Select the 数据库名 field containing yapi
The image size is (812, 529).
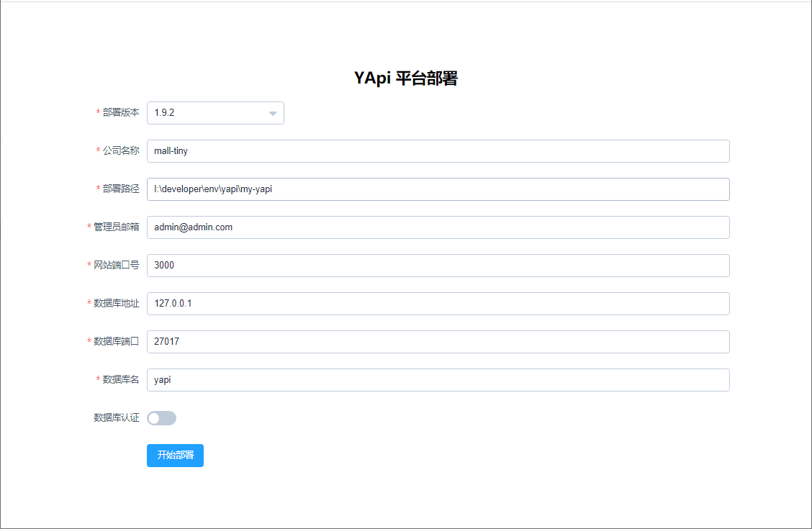click(438, 380)
